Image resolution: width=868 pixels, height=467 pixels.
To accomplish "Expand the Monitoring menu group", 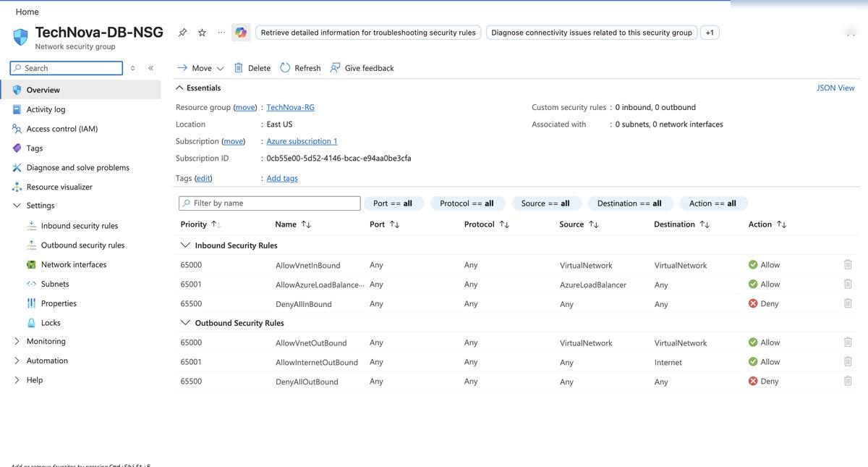I will [x=17, y=341].
